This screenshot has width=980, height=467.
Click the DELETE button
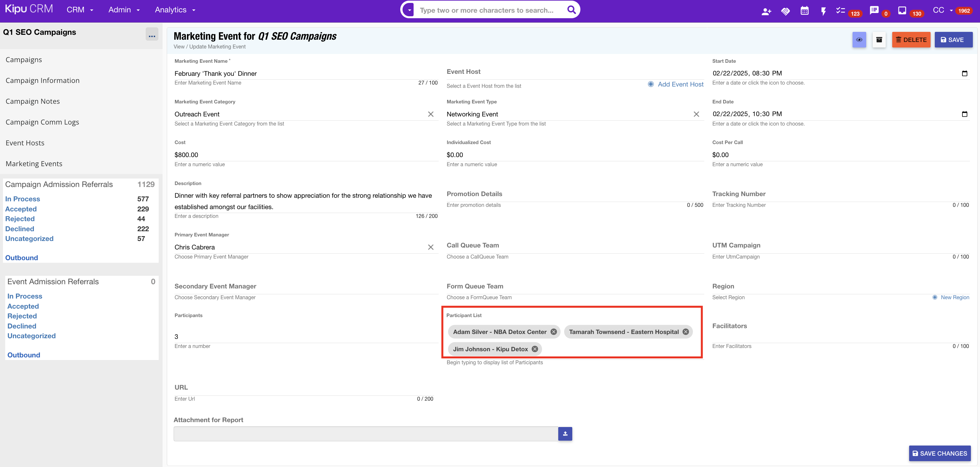click(x=911, y=40)
